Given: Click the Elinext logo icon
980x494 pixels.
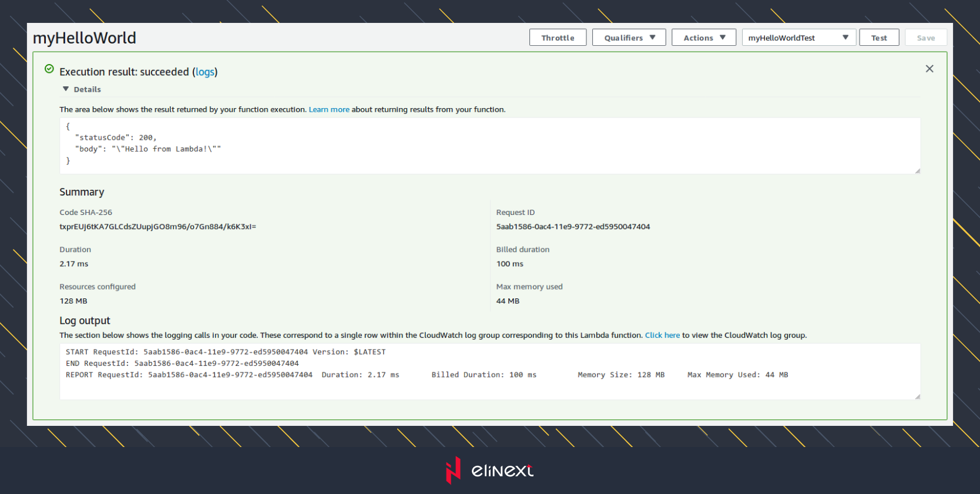Looking at the screenshot, I should (453, 471).
